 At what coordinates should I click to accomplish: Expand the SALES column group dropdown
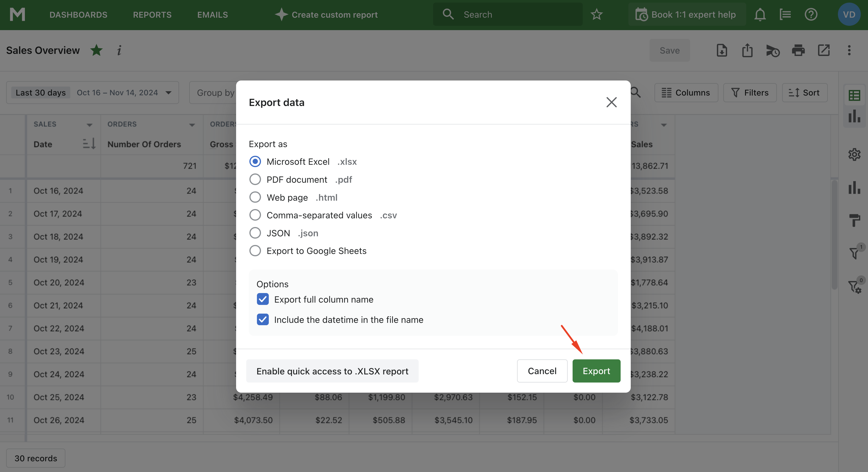[x=89, y=125]
